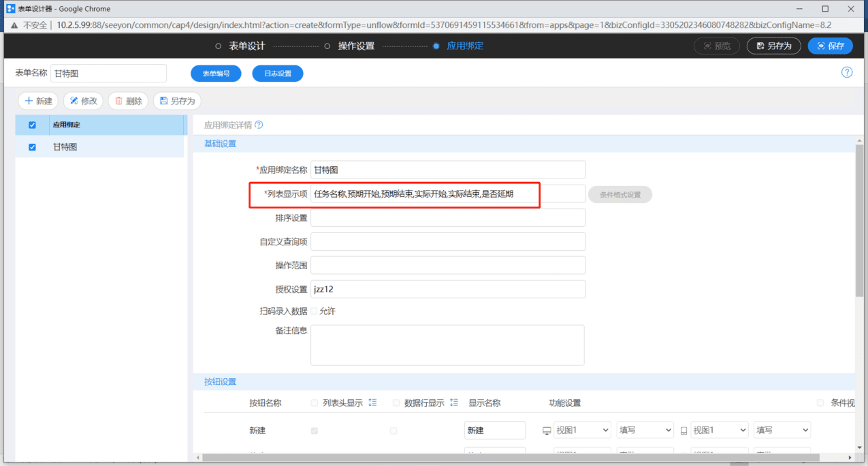Click the 应用绑定名称 input field
868x466 pixels.
(x=448, y=170)
